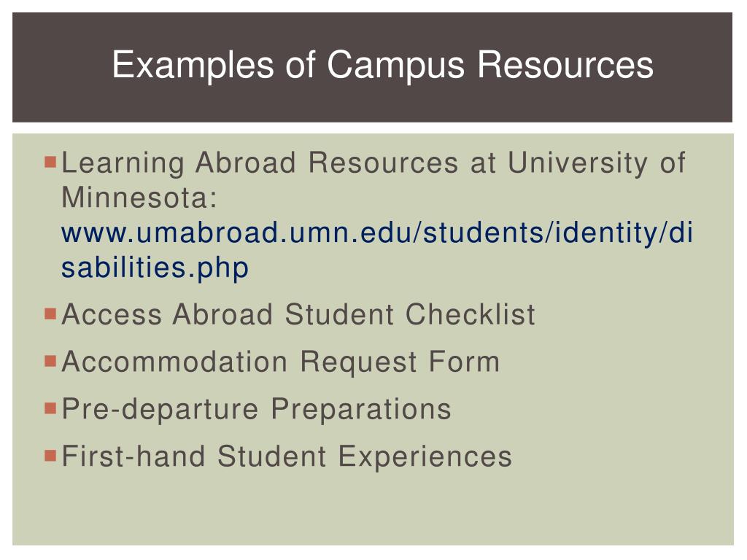
Task: Click the slide title Examples of Campus Resources
Action: click(382, 65)
